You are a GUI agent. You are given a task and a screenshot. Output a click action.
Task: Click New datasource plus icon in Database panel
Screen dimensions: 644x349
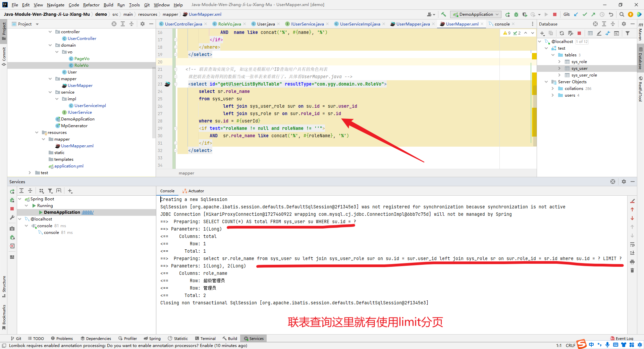(542, 33)
